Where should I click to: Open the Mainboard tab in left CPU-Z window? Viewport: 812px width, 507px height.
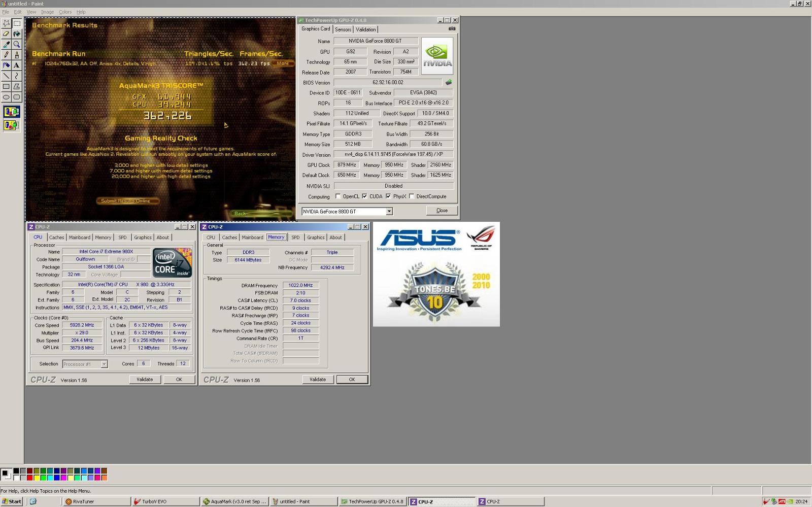80,238
